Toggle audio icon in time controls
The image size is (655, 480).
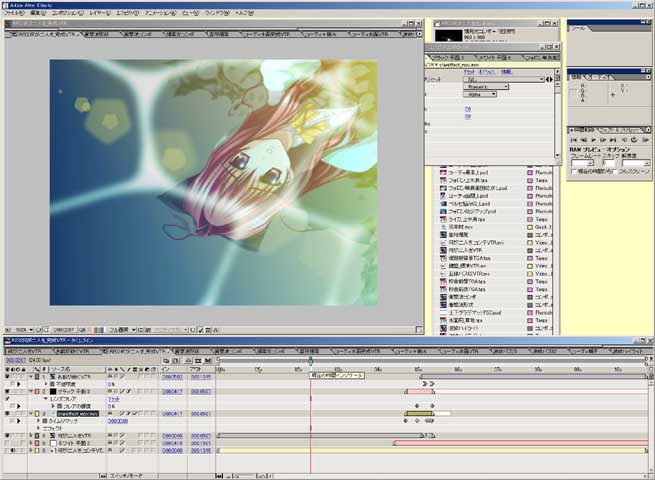625,140
